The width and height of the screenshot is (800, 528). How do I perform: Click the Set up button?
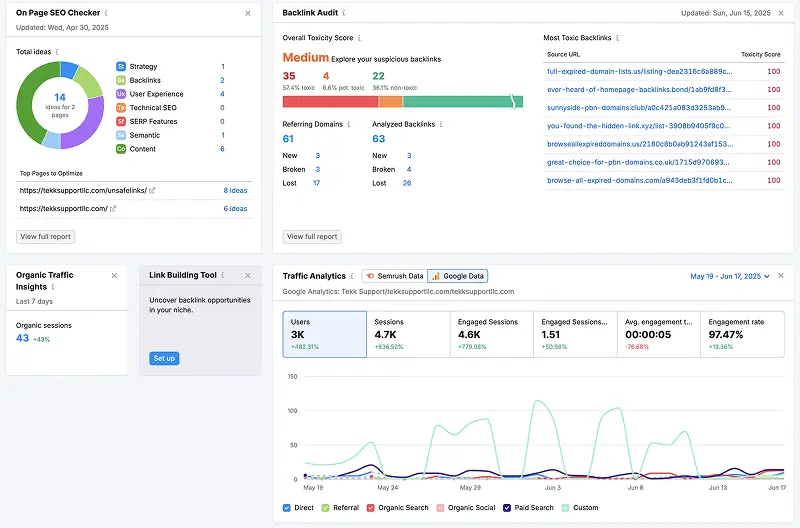click(x=164, y=358)
